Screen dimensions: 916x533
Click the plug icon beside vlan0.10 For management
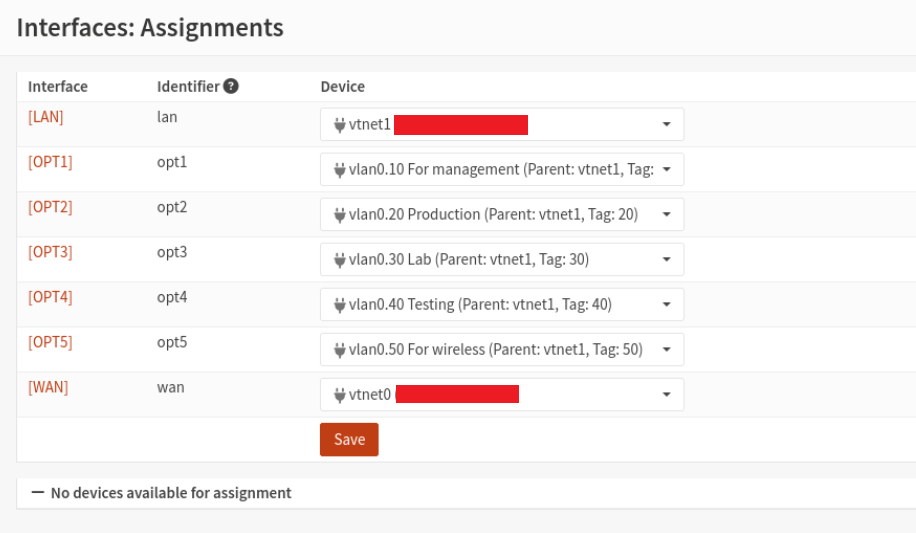(339, 170)
